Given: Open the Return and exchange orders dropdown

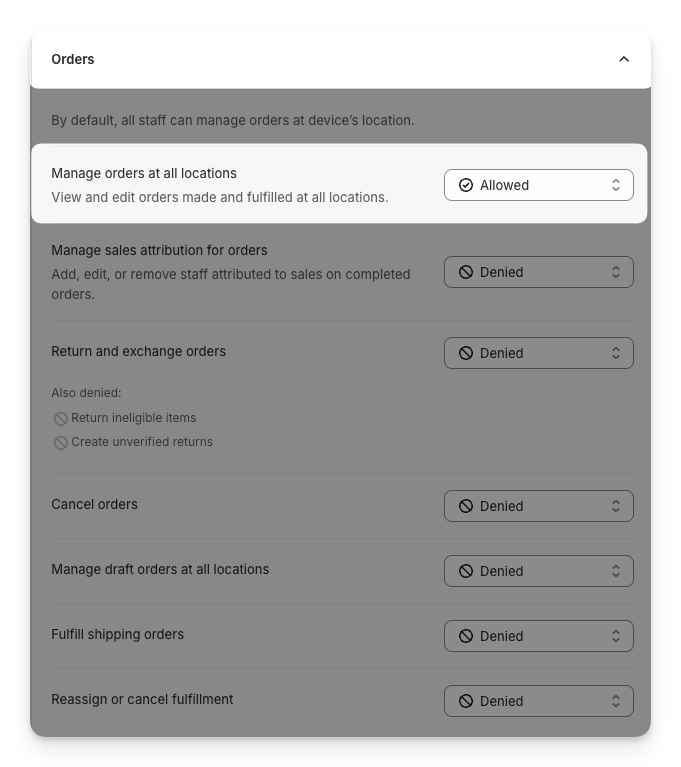Looking at the screenshot, I should point(538,353).
